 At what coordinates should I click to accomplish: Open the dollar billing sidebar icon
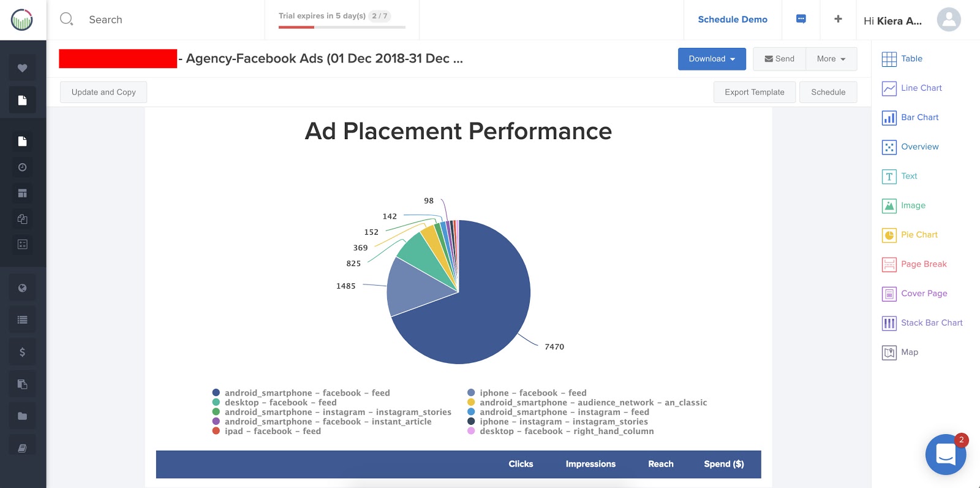click(22, 352)
